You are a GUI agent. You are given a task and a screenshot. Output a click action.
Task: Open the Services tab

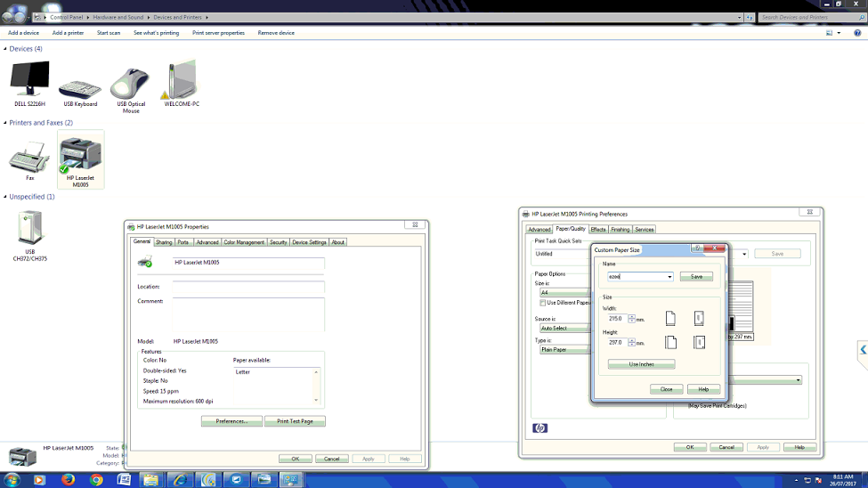[644, 230]
